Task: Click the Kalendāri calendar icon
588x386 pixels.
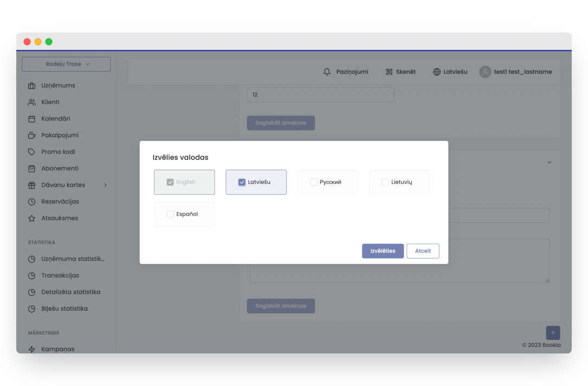Action: (x=32, y=119)
